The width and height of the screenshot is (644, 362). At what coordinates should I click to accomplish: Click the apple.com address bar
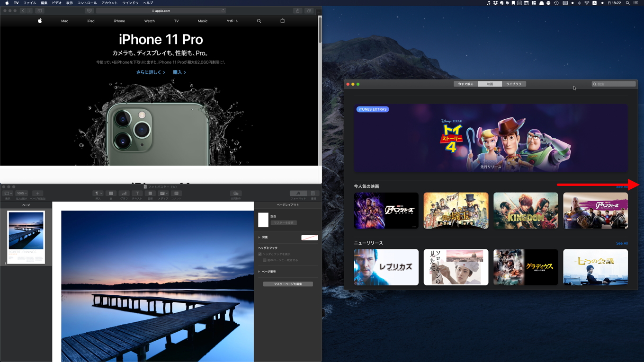161,10
